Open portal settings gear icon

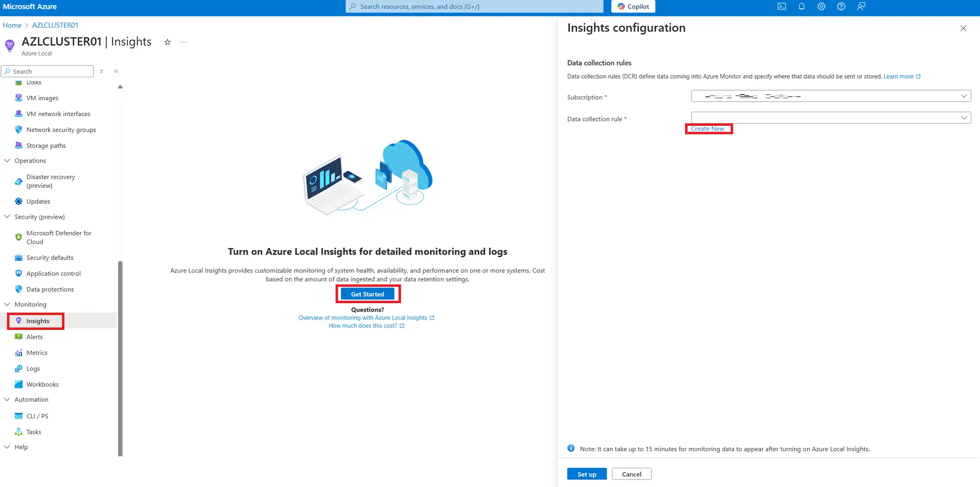pyautogui.click(x=821, y=6)
